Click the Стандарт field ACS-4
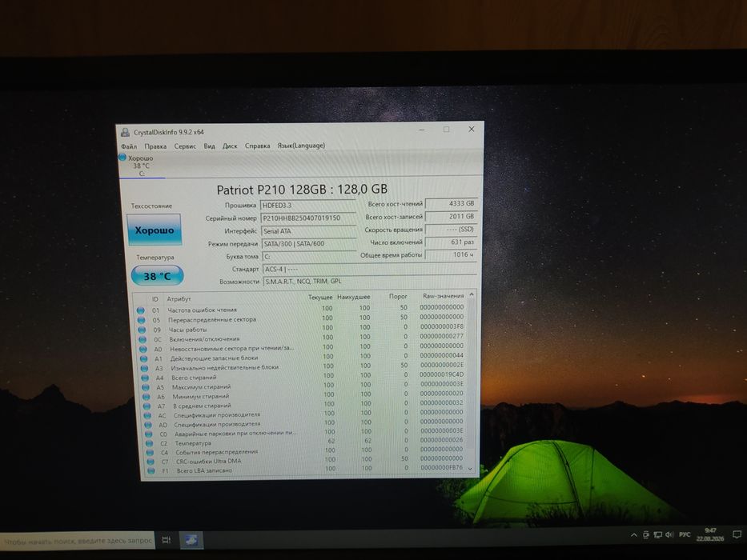 click(370, 269)
